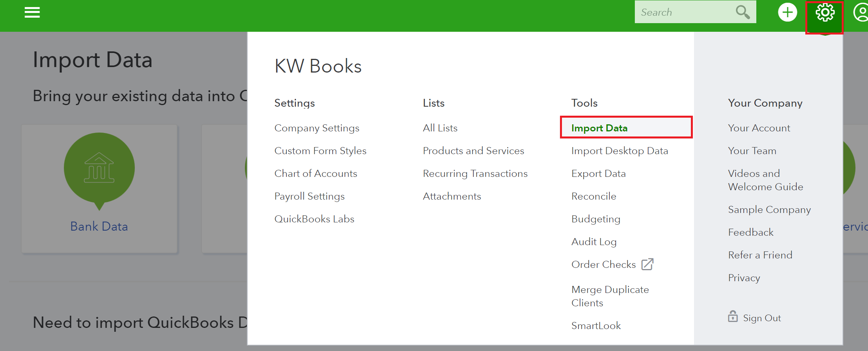Image resolution: width=868 pixels, height=351 pixels.
Task: Select Import Data under Tools
Action: 599,128
